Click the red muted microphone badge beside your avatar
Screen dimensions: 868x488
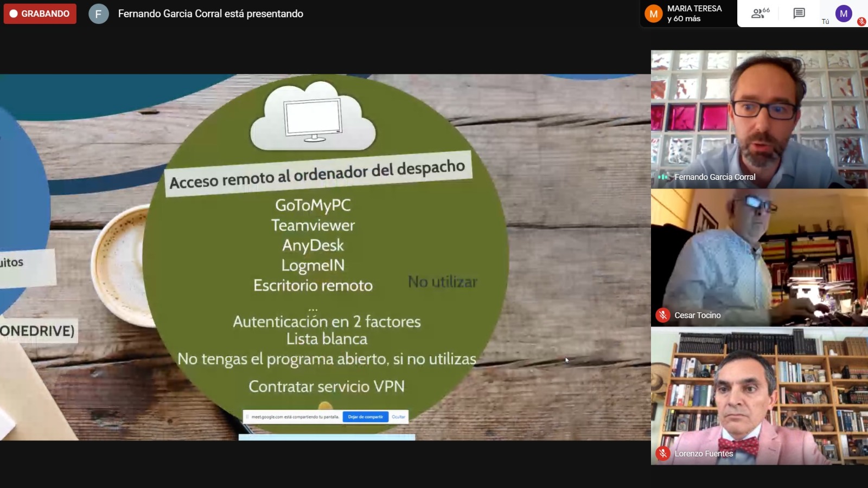[x=861, y=22]
